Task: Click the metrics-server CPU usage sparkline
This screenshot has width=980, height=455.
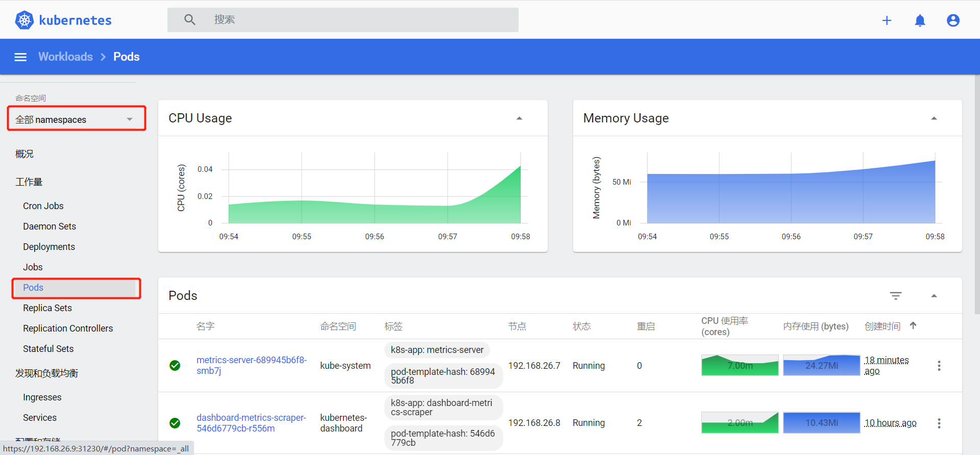Action: click(x=740, y=365)
